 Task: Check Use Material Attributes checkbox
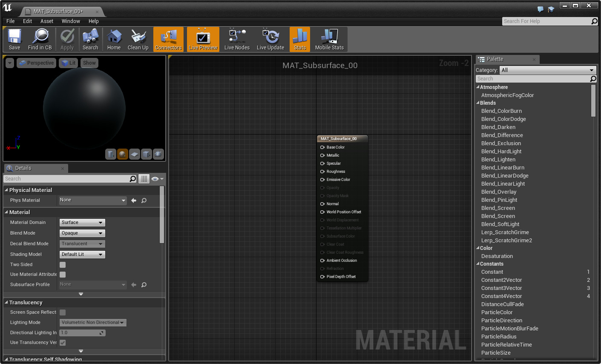63,275
